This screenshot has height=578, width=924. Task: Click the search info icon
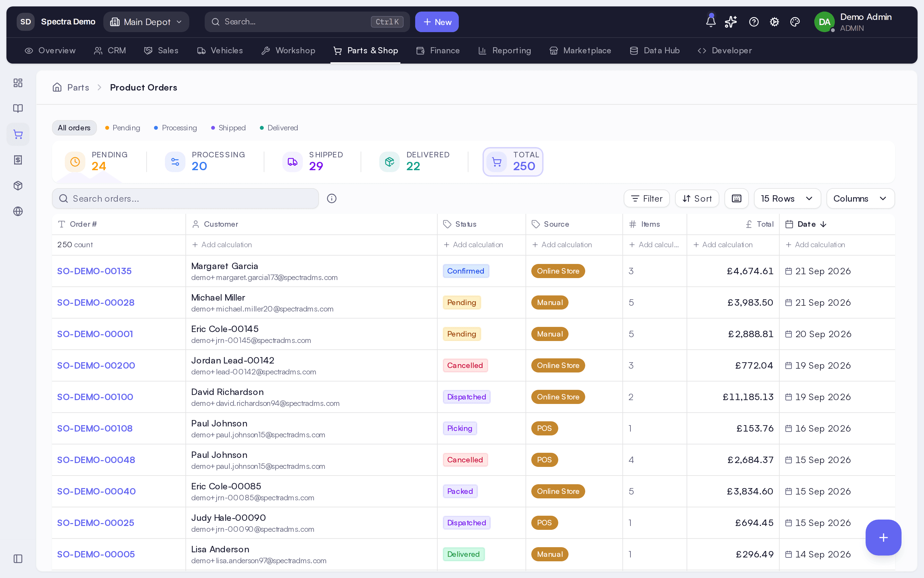click(332, 198)
